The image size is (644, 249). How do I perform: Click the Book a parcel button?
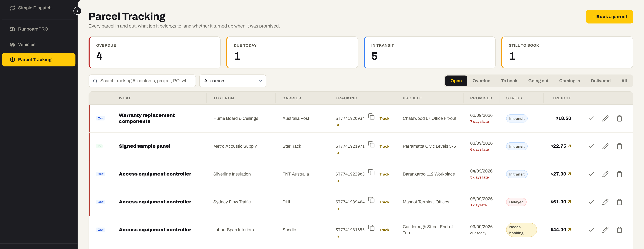[x=609, y=17]
